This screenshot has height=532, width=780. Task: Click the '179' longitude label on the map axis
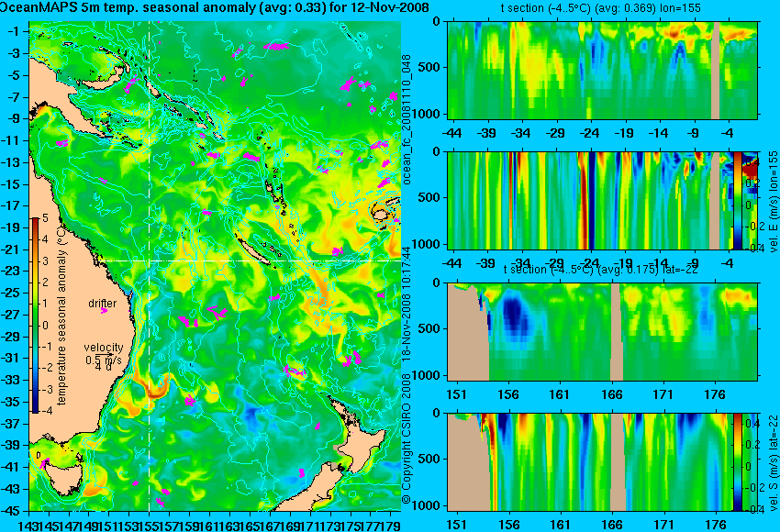point(391,525)
